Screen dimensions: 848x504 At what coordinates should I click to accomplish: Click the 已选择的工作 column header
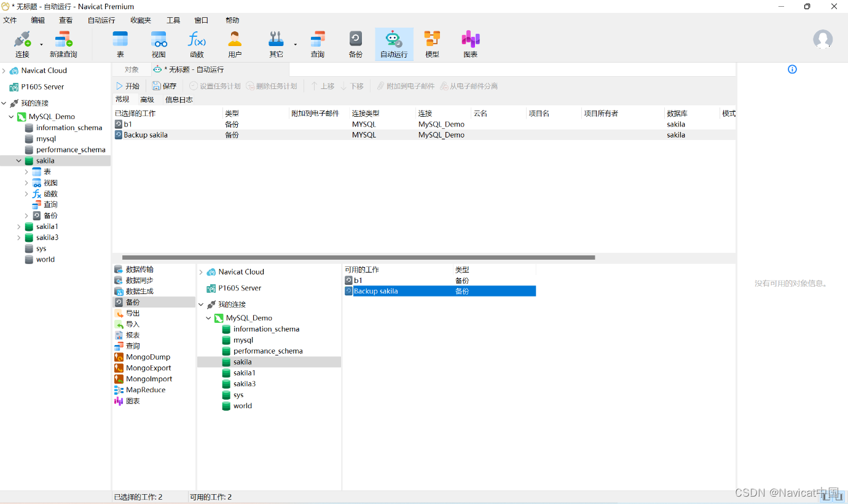point(167,114)
